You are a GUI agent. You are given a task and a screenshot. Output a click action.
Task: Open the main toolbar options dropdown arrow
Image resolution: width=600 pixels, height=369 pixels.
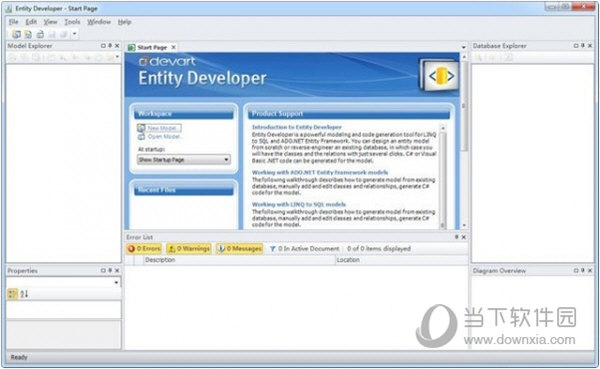point(75,34)
